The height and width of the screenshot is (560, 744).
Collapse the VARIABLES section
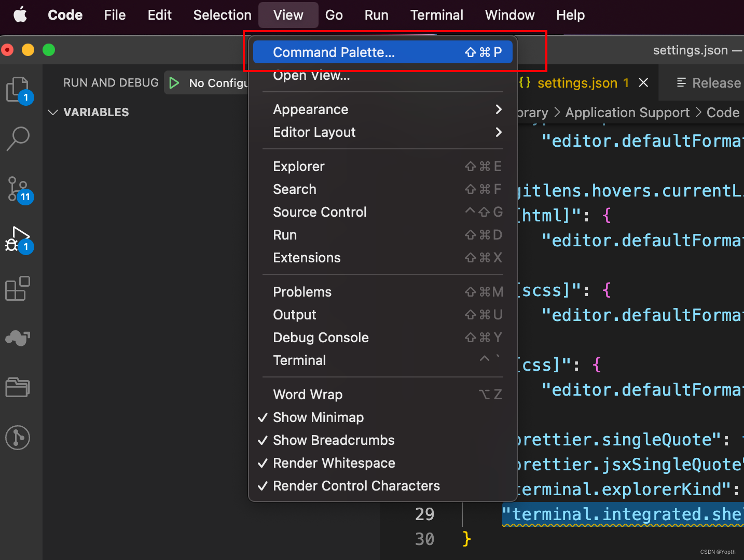click(88, 112)
